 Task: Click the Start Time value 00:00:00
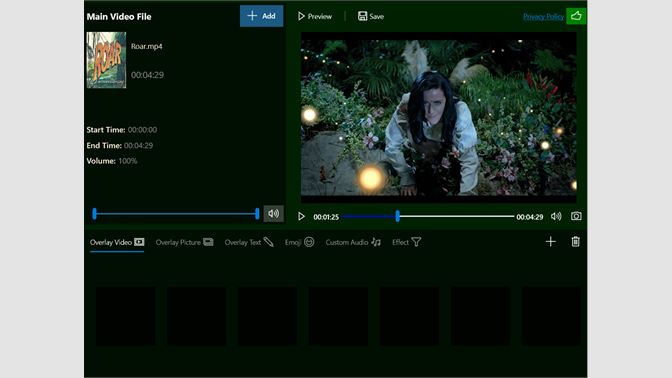pos(142,130)
